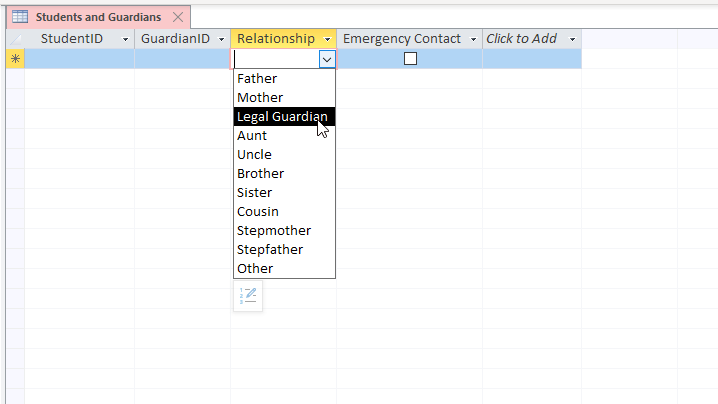The height and width of the screenshot is (404, 718).
Task: Click the new record asterisk row selector
Action: [x=15, y=59]
